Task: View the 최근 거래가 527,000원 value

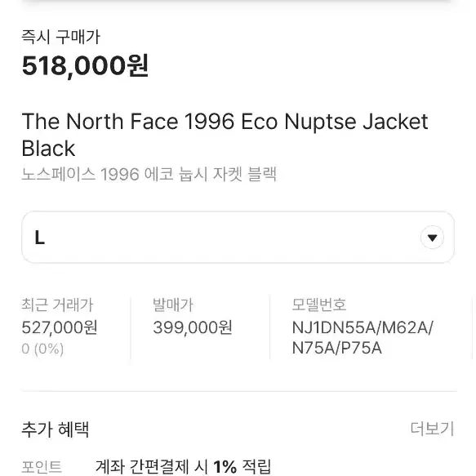Action: pos(60,327)
